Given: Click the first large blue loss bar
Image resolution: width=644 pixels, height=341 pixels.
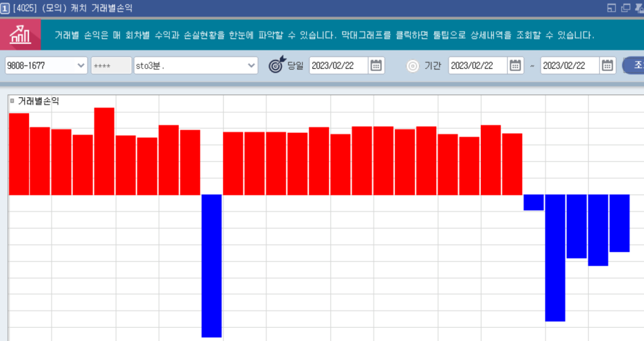Looking at the screenshot, I should [x=211, y=266].
